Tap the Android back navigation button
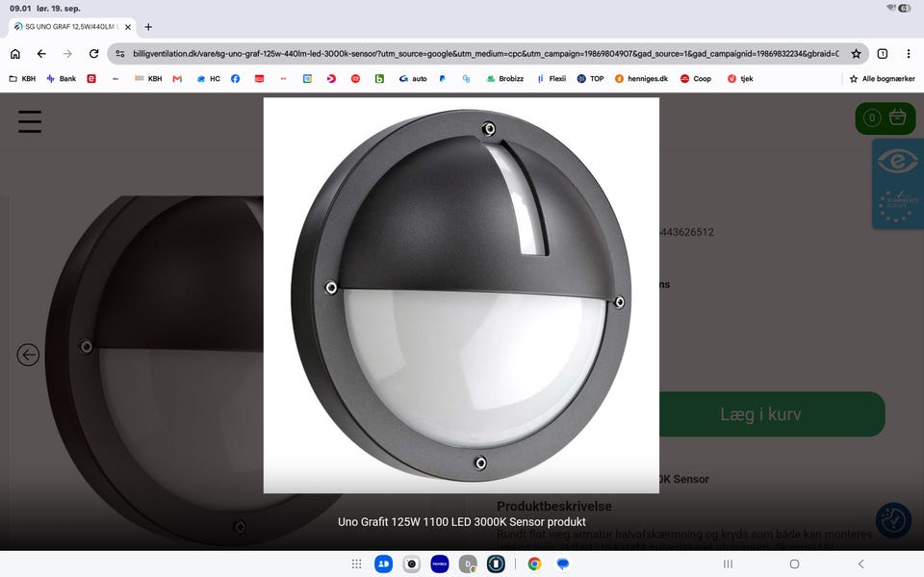The width and height of the screenshot is (924, 577). 860,564
